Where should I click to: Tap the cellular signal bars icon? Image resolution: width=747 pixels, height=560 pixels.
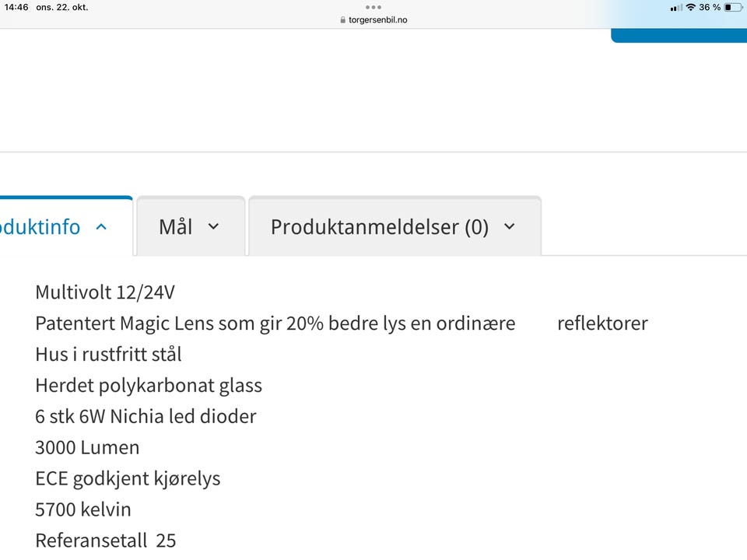point(676,8)
